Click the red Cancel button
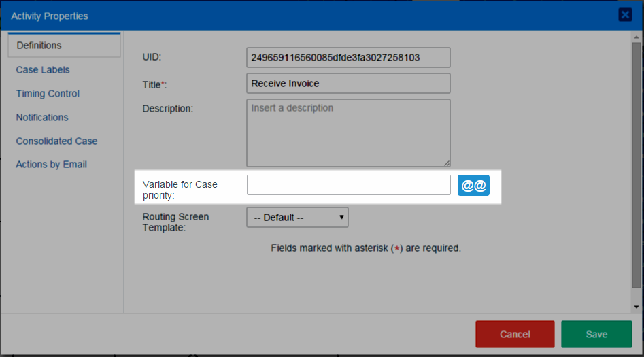Viewport: 644px width, 357px height. (515, 334)
